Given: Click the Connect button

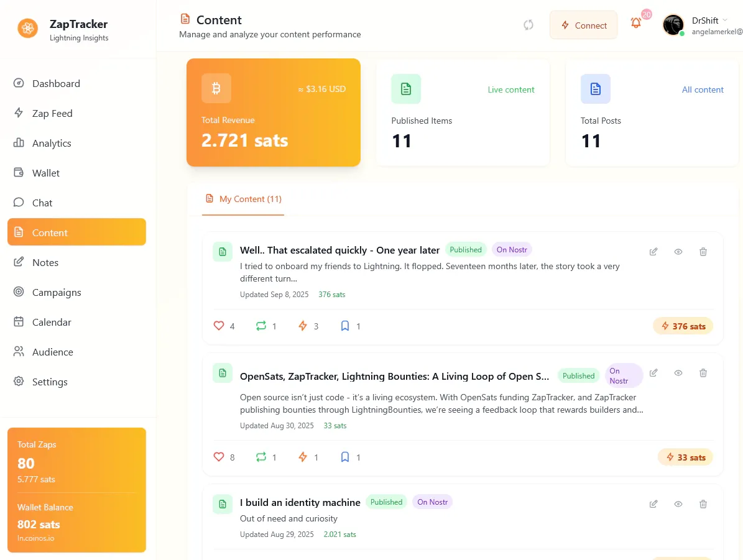Looking at the screenshot, I should [x=583, y=25].
